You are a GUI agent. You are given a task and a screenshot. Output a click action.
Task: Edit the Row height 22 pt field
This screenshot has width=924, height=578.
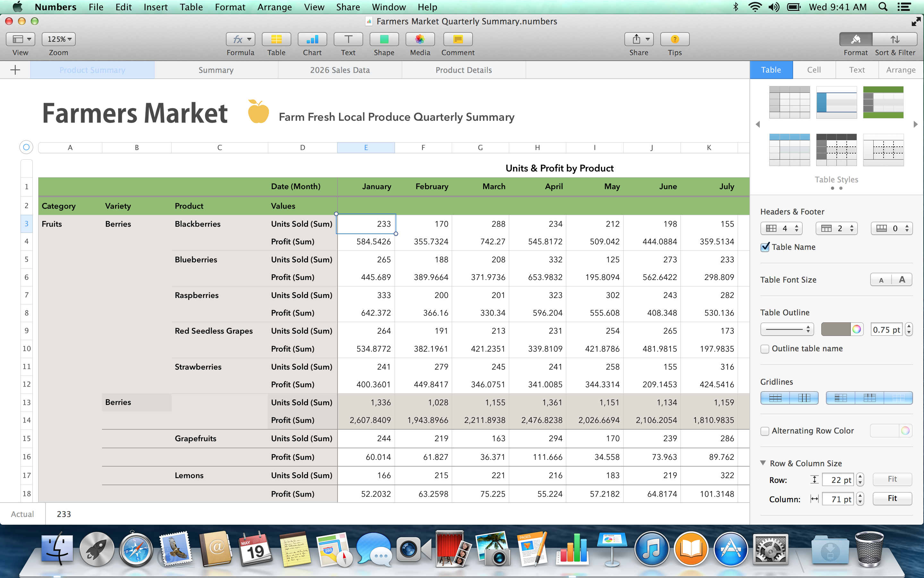point(838,480)
